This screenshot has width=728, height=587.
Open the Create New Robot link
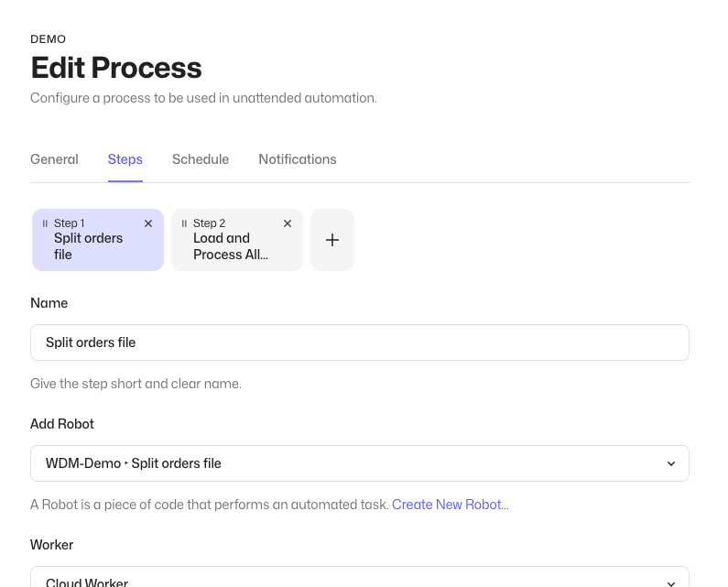451,505
